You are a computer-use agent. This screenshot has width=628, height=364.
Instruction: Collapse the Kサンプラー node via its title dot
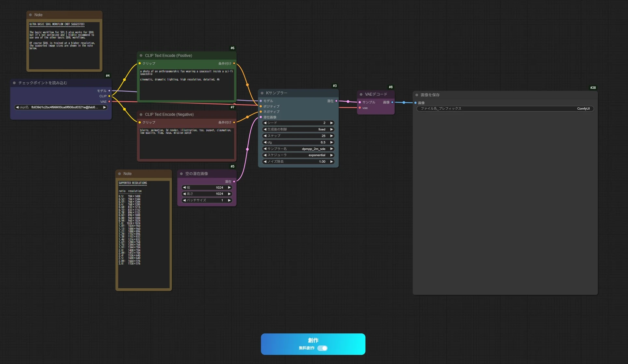(262, 93)
